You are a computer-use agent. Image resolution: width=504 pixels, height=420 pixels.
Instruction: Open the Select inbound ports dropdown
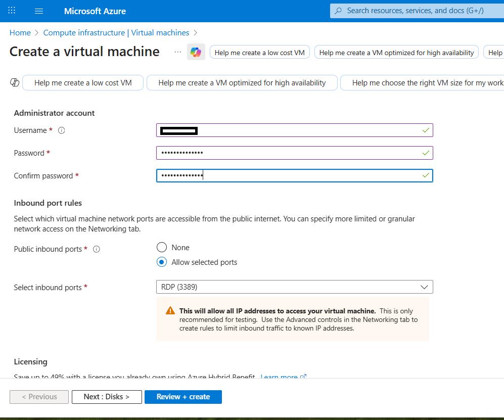pyautogui.click(x=294, y=287)
